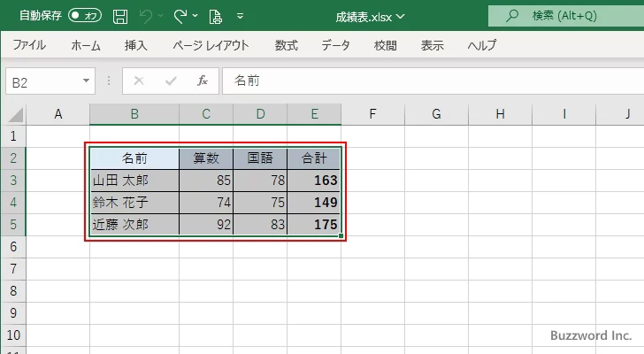This screenshot has width=644, height=354.
Task: Switch to the 挿入 tab
Action: tap(136, 45)
